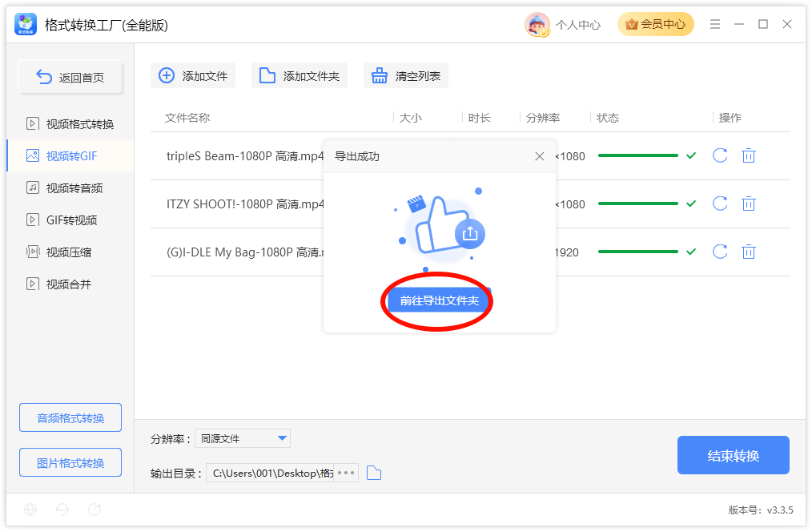Click the 分辨率 column header

(x=543, y=118)
